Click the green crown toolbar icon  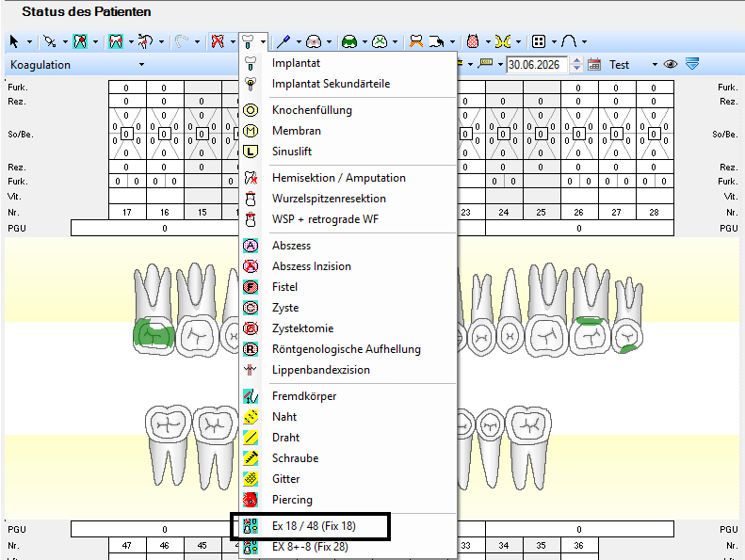(349, 41)
